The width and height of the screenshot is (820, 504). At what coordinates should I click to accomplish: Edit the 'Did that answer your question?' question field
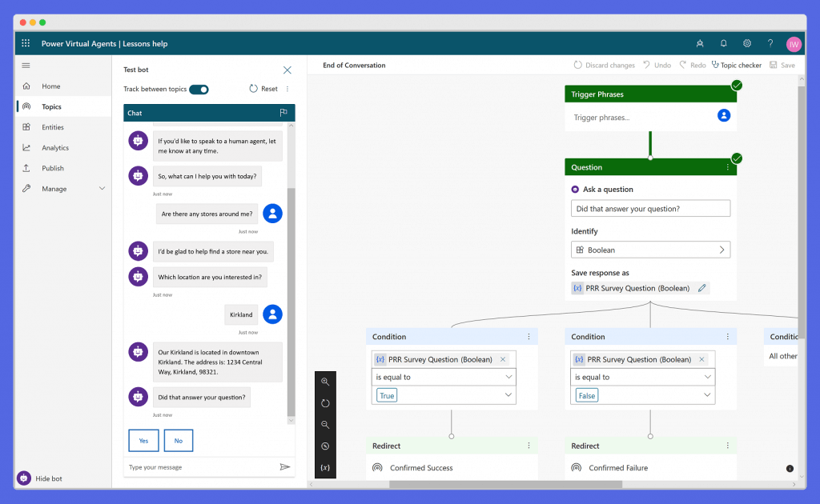pos(650,208)
